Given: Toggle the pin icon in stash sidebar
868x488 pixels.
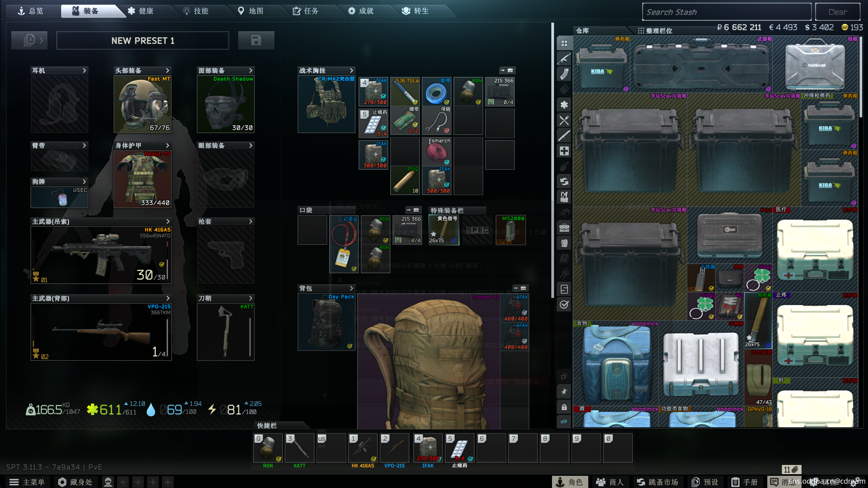Looking at the screenshot, I should point(564,392).
